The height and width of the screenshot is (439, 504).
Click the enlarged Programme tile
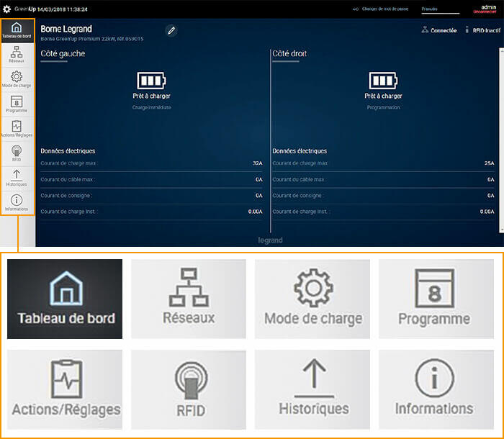point(436,299)
